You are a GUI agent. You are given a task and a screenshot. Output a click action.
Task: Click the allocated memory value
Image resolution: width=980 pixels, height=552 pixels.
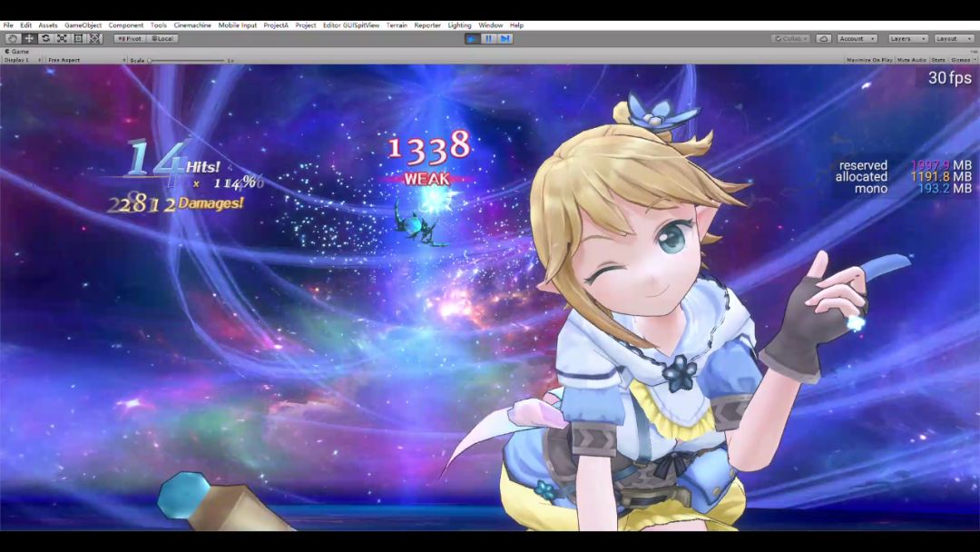[941, 177]
